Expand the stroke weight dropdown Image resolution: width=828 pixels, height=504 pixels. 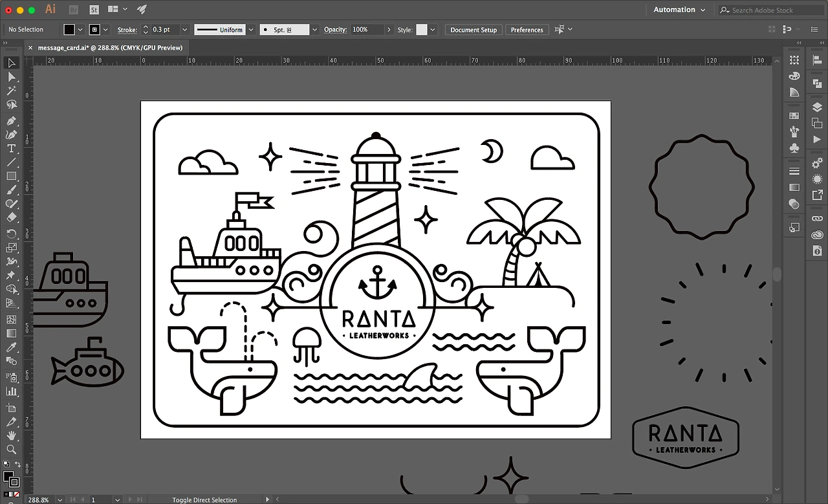pos(185,30)
